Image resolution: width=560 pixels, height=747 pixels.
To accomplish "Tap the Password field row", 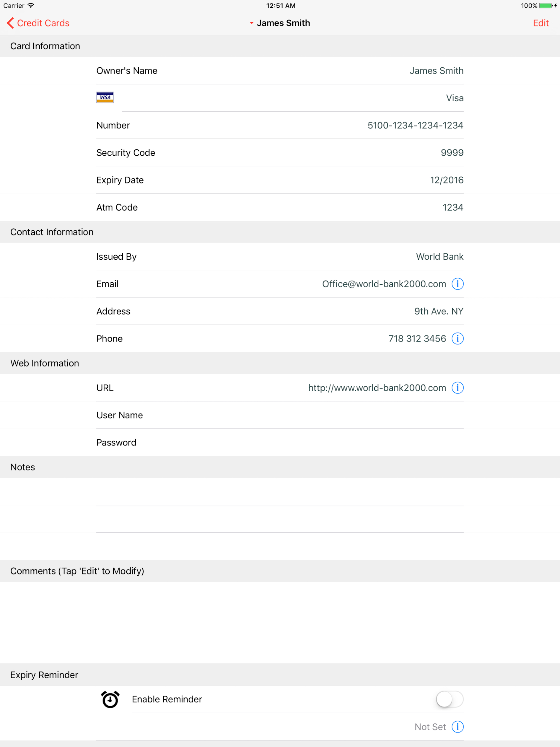I will [280, 442].
